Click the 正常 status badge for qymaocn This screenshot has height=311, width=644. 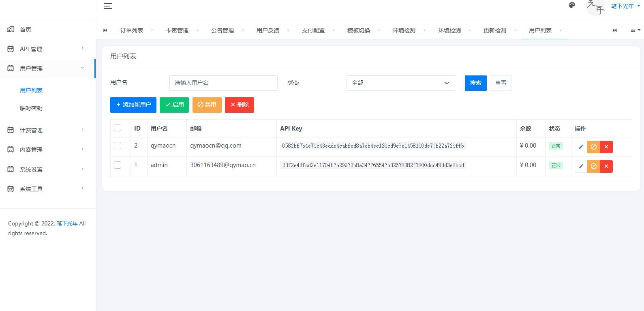[x=556, y=146]
